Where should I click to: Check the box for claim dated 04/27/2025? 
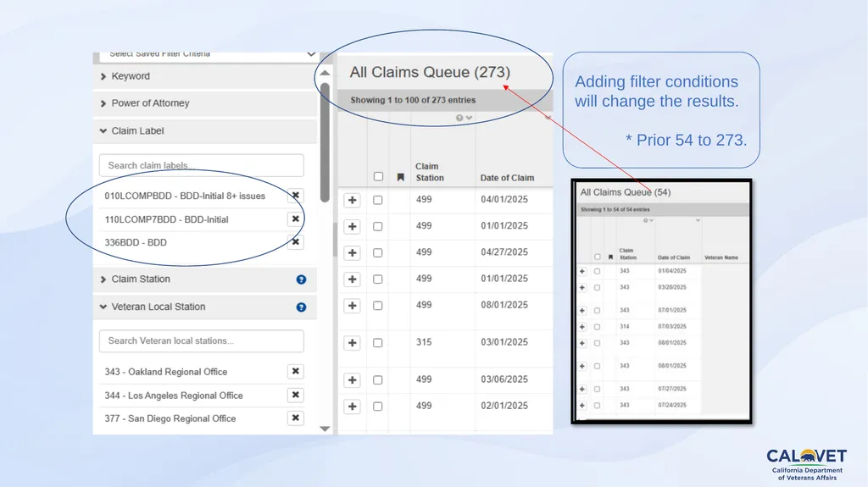pos(377,253)
